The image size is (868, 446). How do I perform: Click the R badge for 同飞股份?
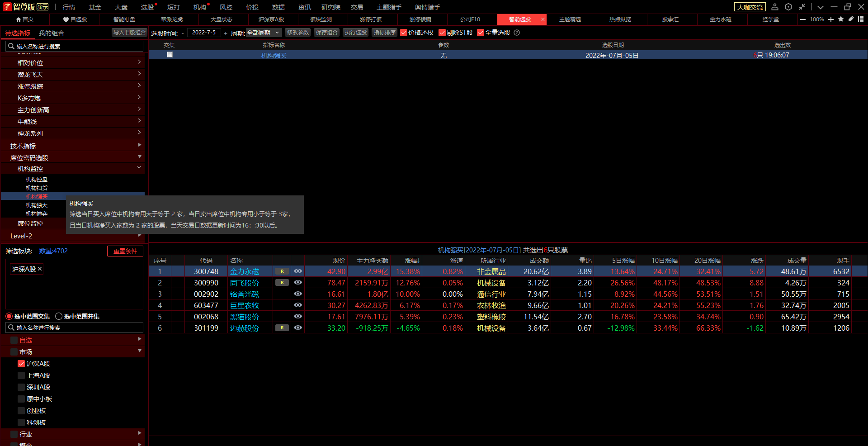(282, 283)
